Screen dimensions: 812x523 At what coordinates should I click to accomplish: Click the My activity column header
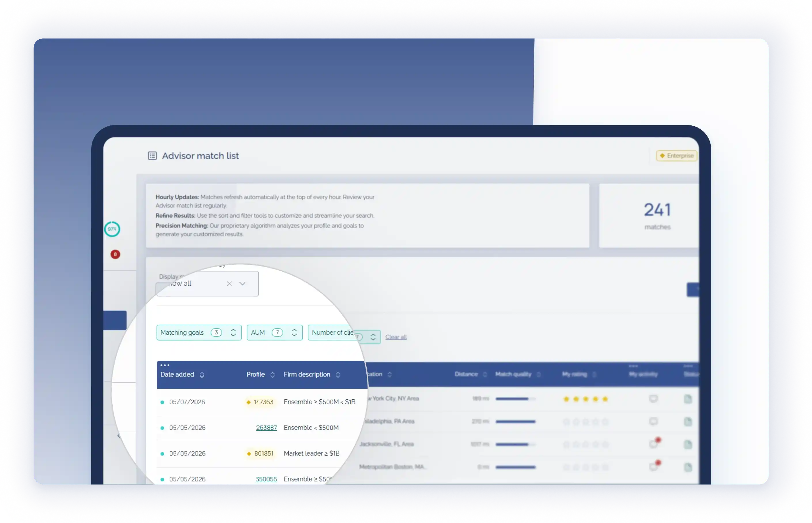(x=643, y=374)
